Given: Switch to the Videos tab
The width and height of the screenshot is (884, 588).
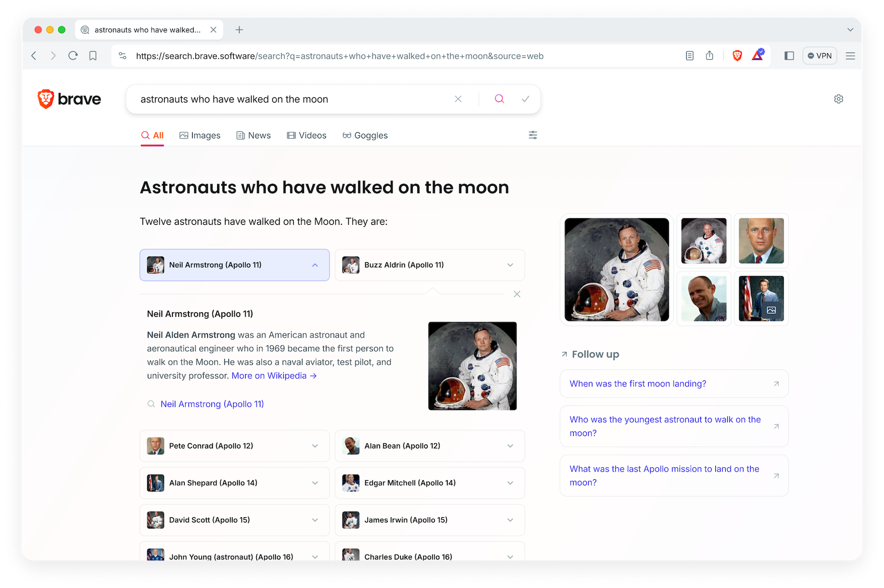Looking at the screenshot, I should click(307, 135).
